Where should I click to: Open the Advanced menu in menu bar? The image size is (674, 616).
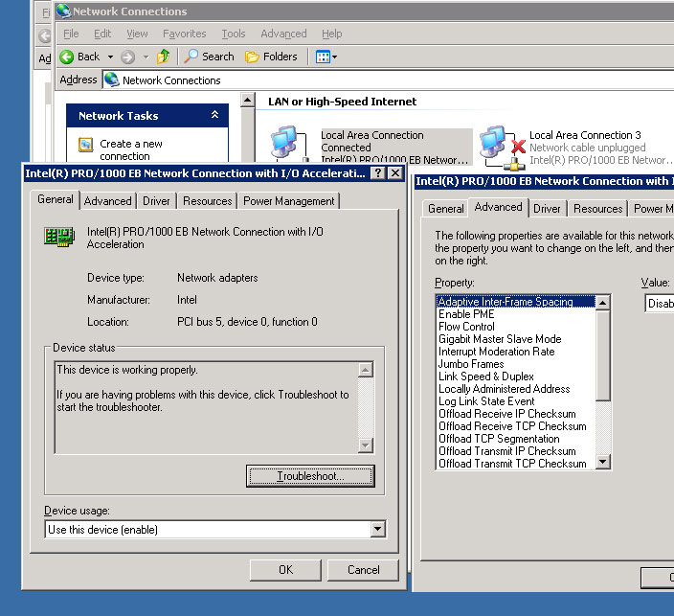click(283, 34)
